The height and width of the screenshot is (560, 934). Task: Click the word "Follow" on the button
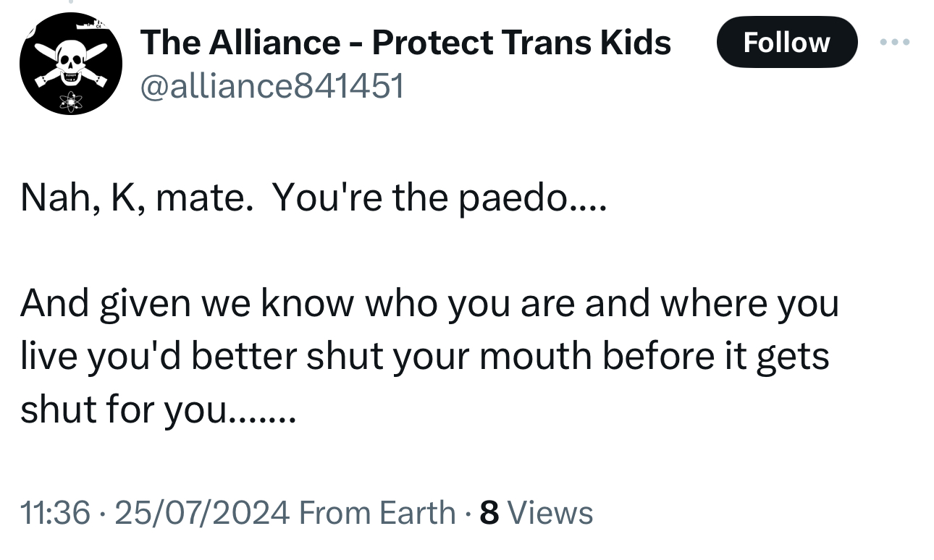click(786, 42)
